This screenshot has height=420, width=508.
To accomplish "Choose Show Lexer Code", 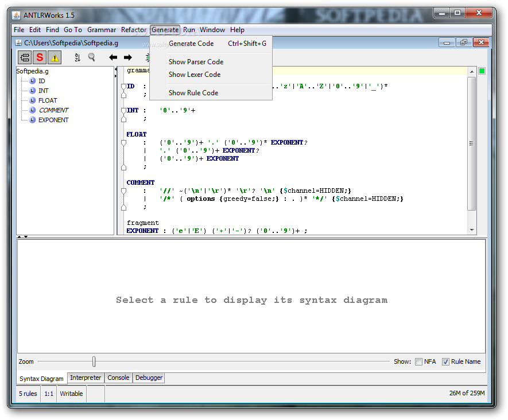I will coord(211,75).
